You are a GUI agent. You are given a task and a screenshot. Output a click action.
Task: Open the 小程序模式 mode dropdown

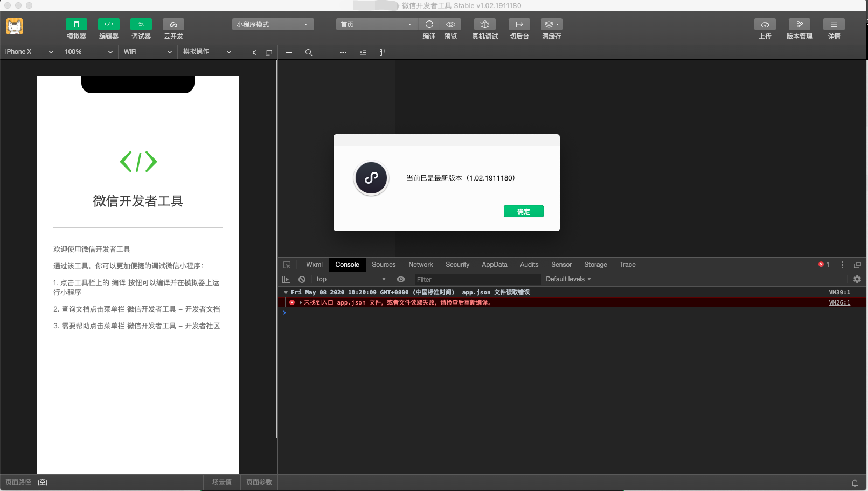click(x=273, y=24)
